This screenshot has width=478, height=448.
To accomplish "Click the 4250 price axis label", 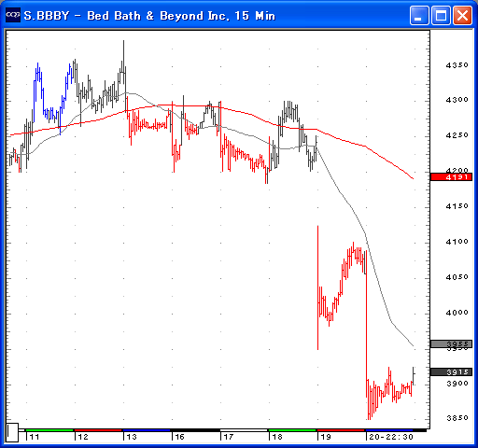I will (x=457, y=135).
